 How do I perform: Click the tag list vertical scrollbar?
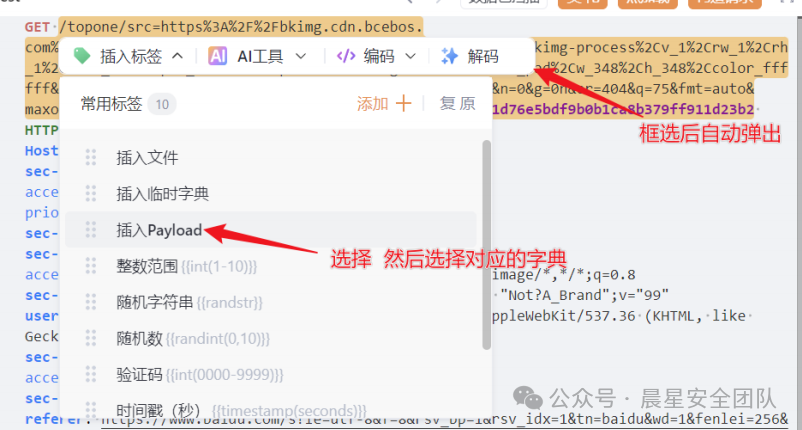486,245
